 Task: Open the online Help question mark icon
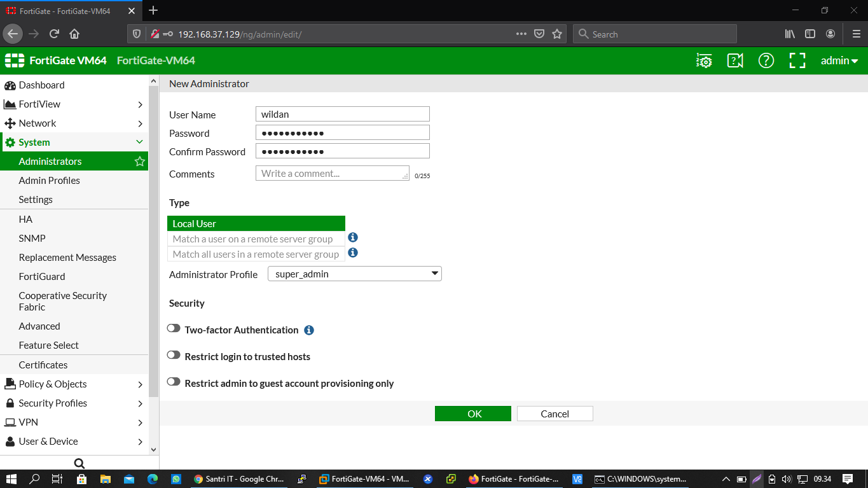(766, 60)
